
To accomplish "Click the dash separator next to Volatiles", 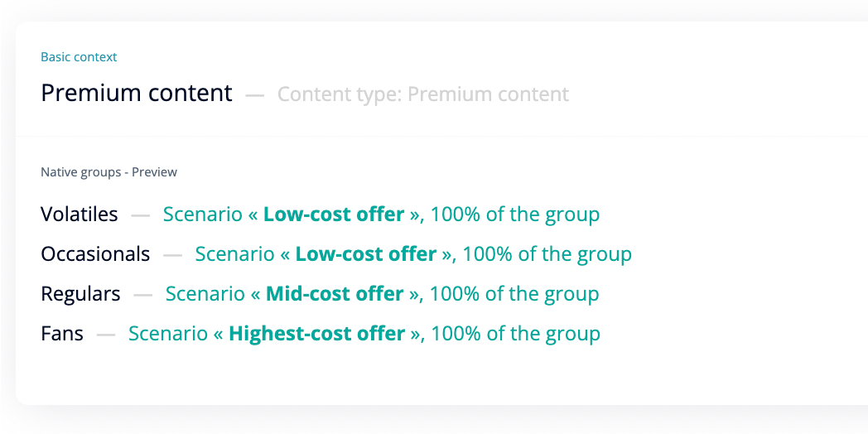I will [141, 215].
